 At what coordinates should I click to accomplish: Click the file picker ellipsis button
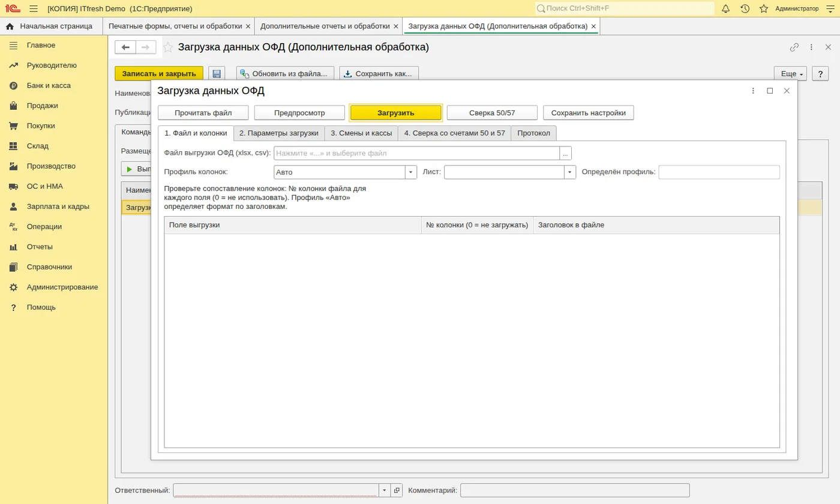point(565,153)
